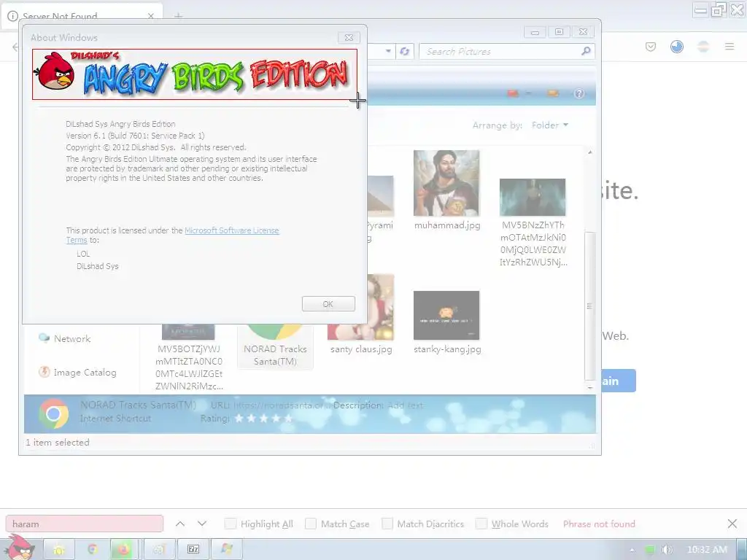Open the view options dropdown arrow
This screenshot has width=747, height=560.
(x=528, y=93)
